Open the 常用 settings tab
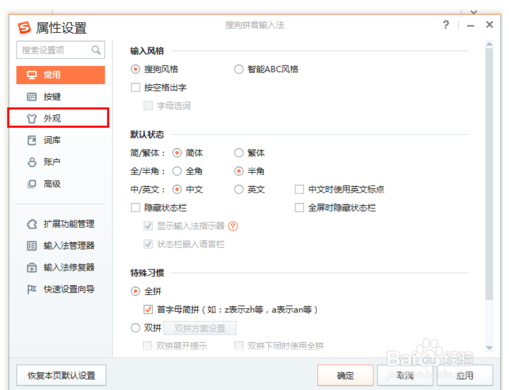509x390 pixels. [61, 75]
